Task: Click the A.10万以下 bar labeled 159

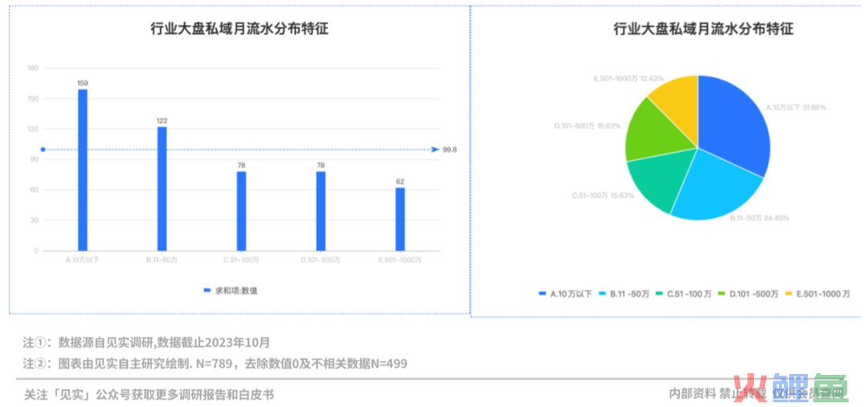Action: 83,170
